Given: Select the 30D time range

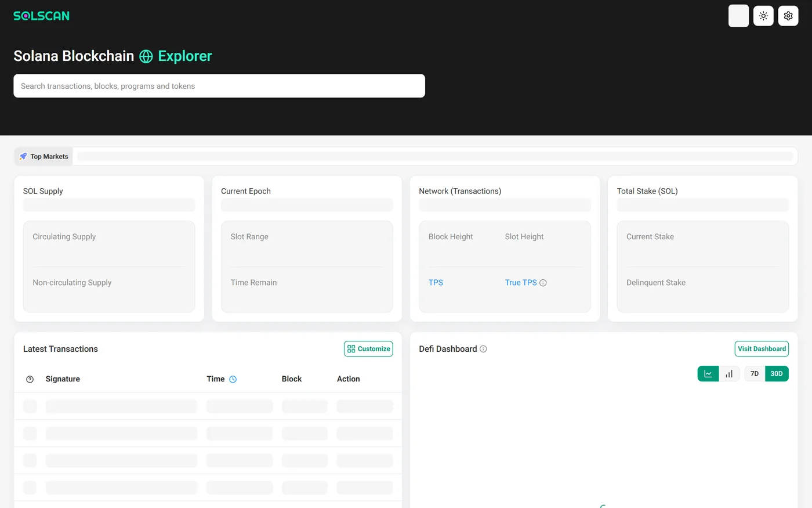Looking at the screenshot, I should 777,374.
